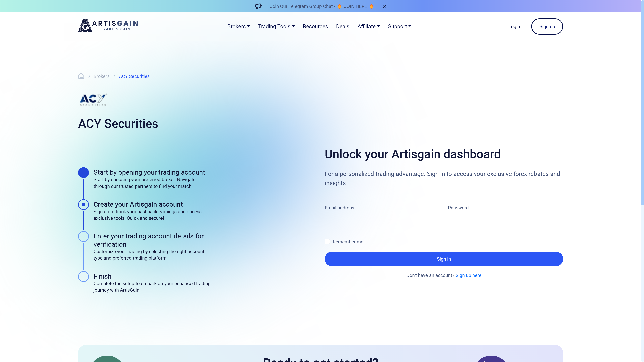Click the 'Create your Artisgain account' heading
This screenshot has height=362, width=644.
pos(138,204)
